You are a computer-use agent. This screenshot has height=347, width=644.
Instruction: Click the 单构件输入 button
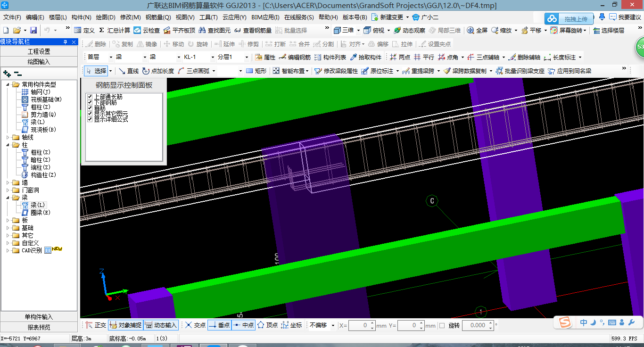pyautogui.click(x=39, y=317)
